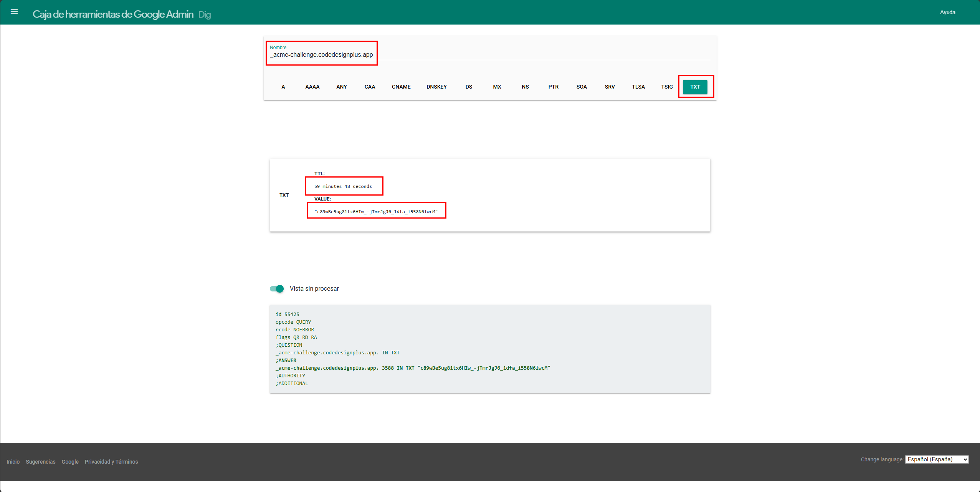Open the Change language dropdown

pos(937,459)
